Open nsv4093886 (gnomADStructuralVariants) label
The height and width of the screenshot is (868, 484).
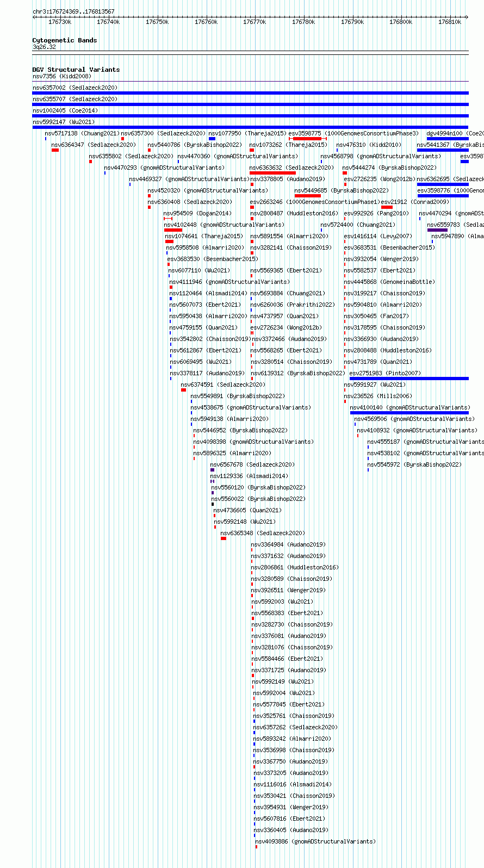pyautogui.click(x=315, y=842)
